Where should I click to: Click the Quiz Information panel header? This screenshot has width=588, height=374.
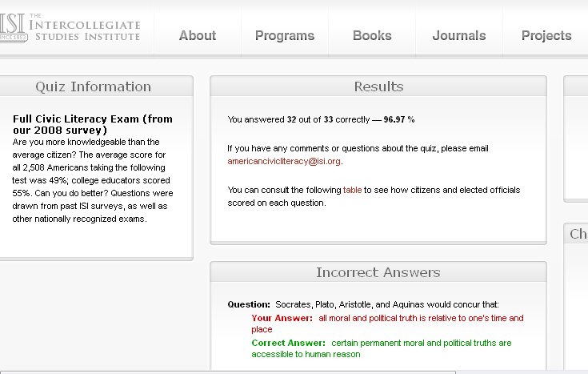93,86
